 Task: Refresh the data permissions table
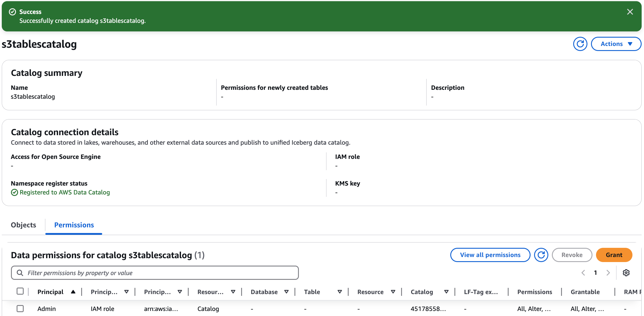point(541,255)
